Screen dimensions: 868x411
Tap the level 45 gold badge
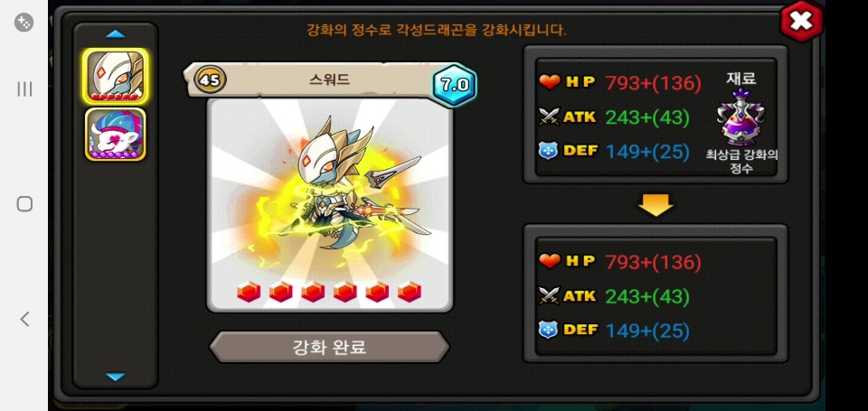click(x=211, y=80)
